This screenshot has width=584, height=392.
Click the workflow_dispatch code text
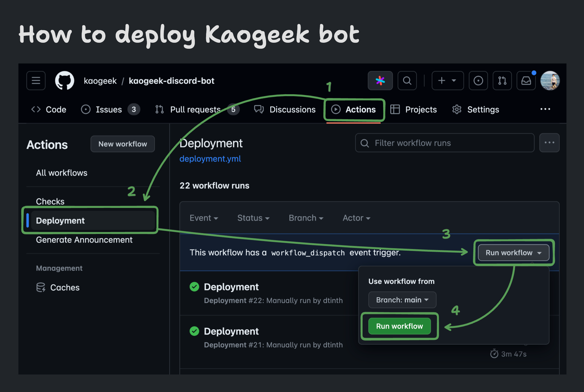(308, 253)
